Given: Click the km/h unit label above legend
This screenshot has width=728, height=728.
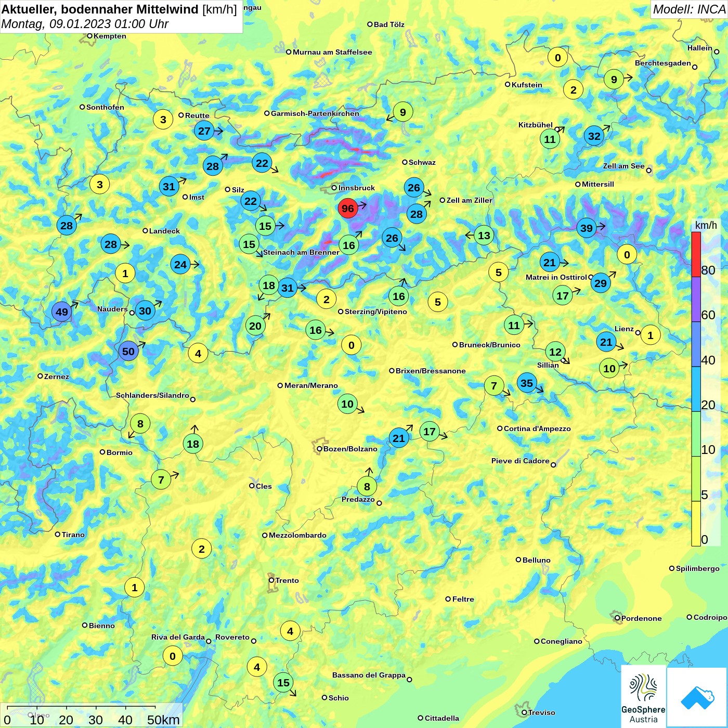Looking at the screenshot, I should 706,225.
